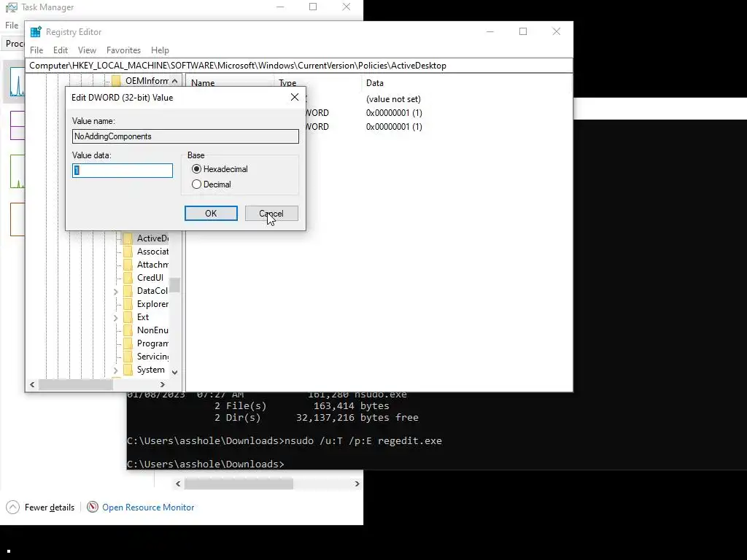Click the Fewer details chevron icon
The height and width of the screenshot is (560, 747).
13,507
